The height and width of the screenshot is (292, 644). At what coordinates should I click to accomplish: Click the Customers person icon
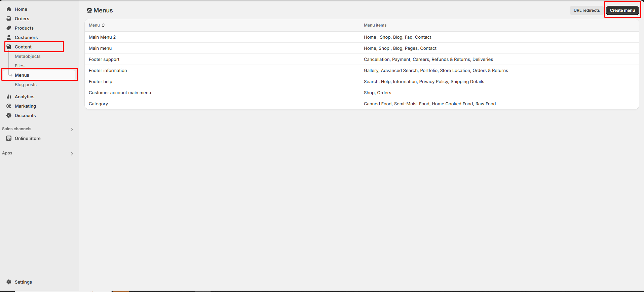pyautogui.click(x=9, y=37)
